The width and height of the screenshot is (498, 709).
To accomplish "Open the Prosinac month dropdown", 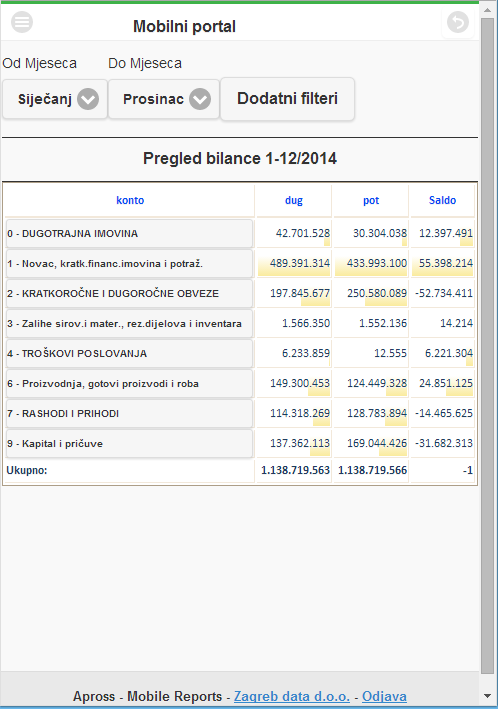I will 164,99.
